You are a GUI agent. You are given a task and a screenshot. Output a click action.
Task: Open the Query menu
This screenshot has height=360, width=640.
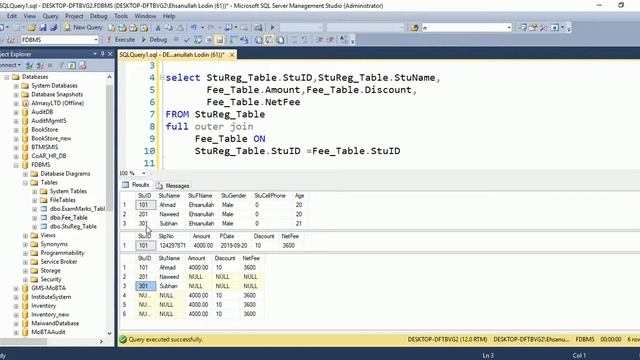pyautogui.click(x=50, y=16)
